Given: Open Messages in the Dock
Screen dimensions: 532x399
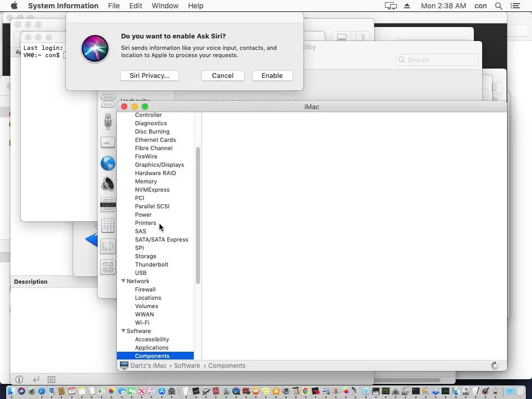Looking at the screenshot, I should (122, 391).
